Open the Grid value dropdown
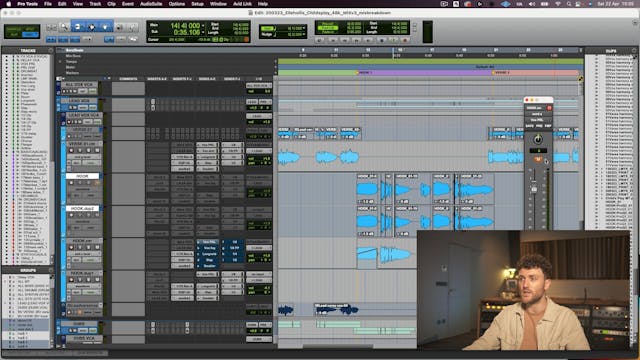Screen dimensions: 640x360 [x=304, y=29]
